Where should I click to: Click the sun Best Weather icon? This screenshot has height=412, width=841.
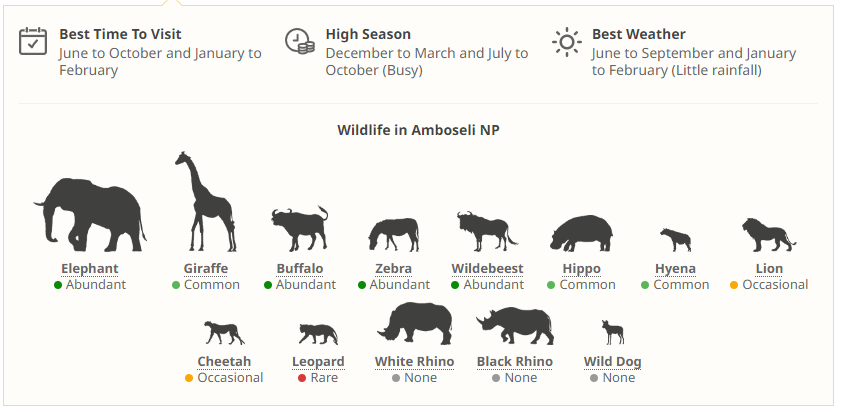tap(566, 42)
